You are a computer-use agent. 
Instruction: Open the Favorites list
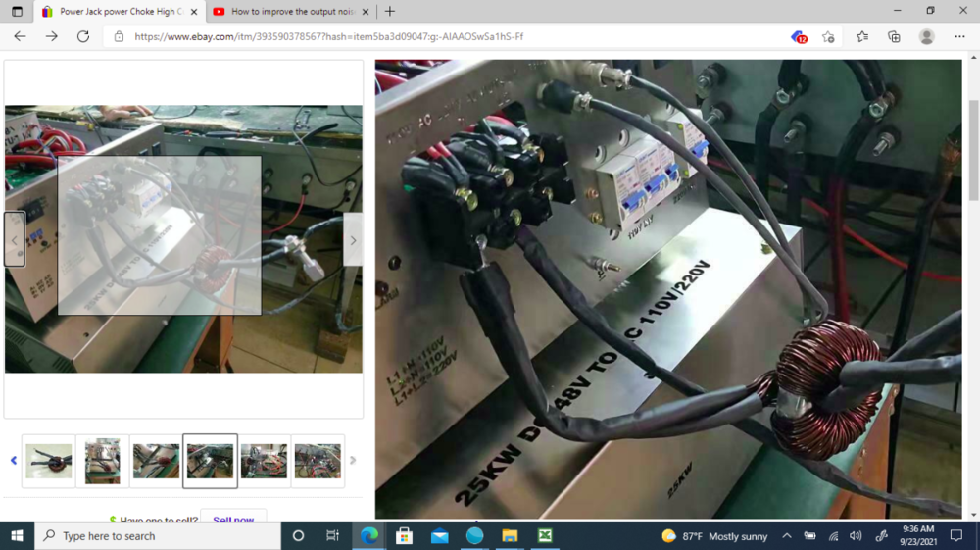pyautogui.click(x=861, y=37)
